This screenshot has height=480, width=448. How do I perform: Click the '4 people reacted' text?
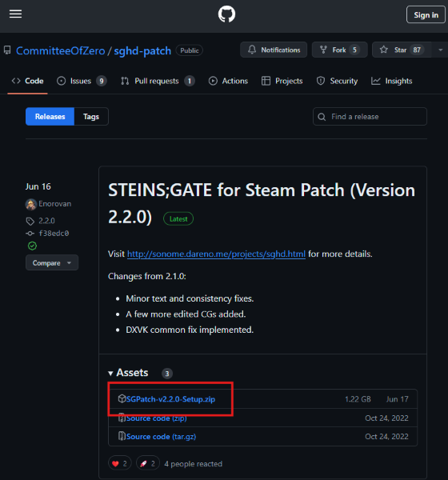[194, 464]
